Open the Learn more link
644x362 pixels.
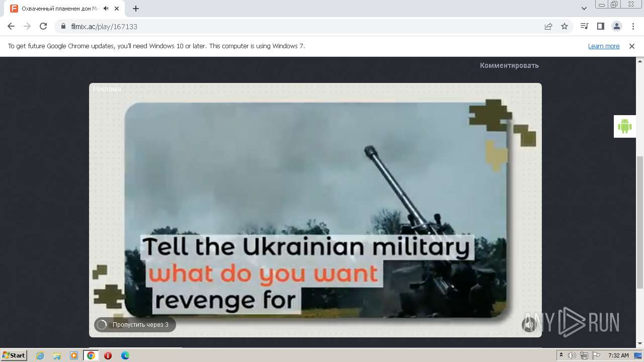click(x=604, y=46)
